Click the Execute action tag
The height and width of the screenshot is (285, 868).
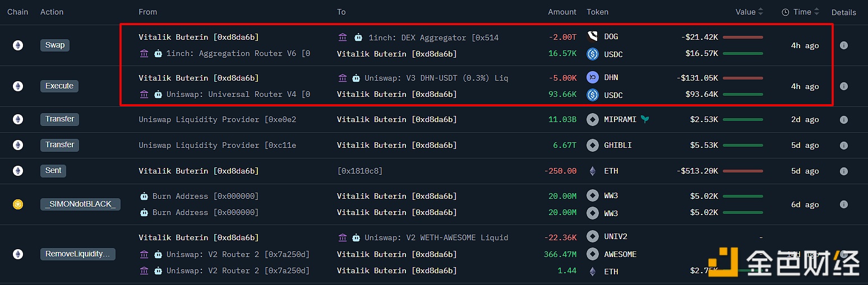(x=59, y=86)
